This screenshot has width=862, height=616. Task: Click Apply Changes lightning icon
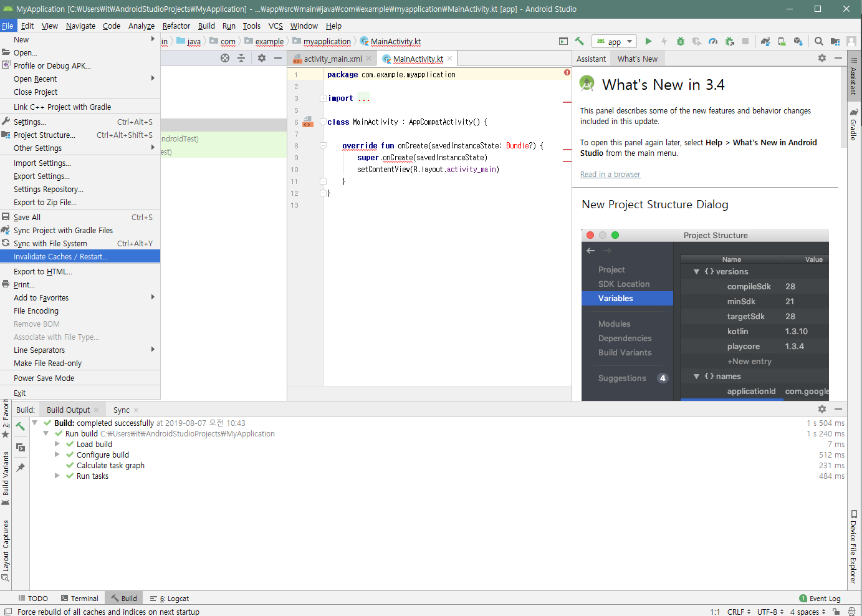(664, 41)
